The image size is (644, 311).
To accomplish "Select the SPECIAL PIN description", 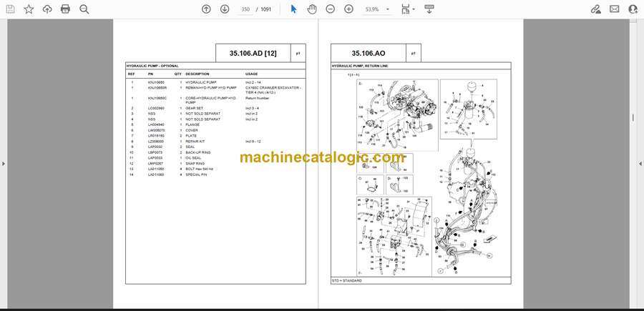I will click(x=196, y=174).
